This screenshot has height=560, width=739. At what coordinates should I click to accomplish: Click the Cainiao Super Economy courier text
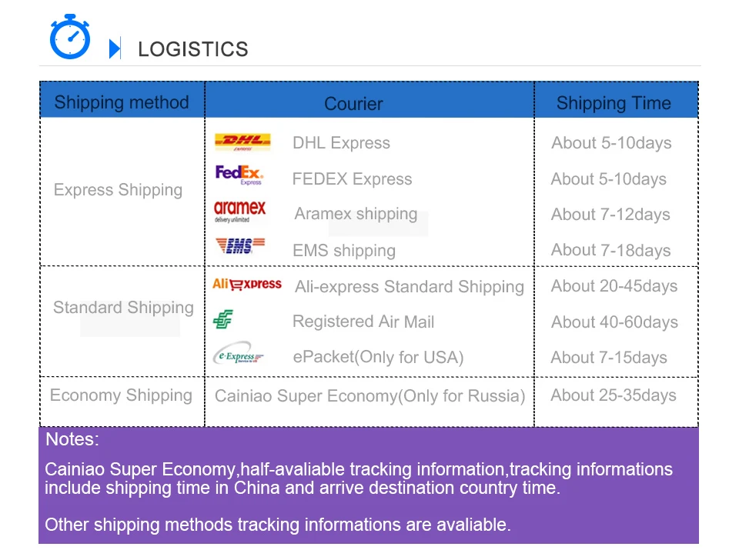370,396
